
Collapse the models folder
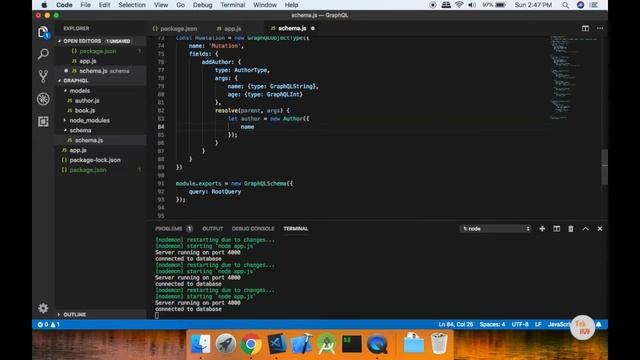click(79, 91)
